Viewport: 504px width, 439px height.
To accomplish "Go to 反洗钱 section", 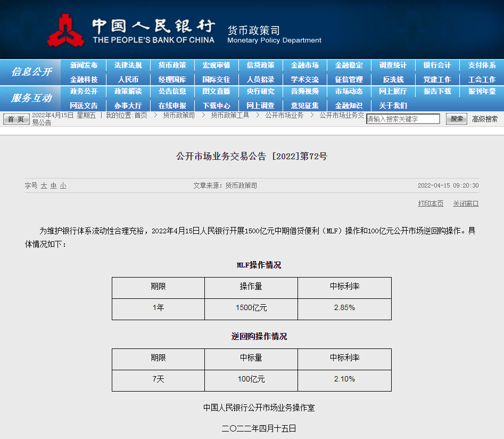I will pos(393,79).
